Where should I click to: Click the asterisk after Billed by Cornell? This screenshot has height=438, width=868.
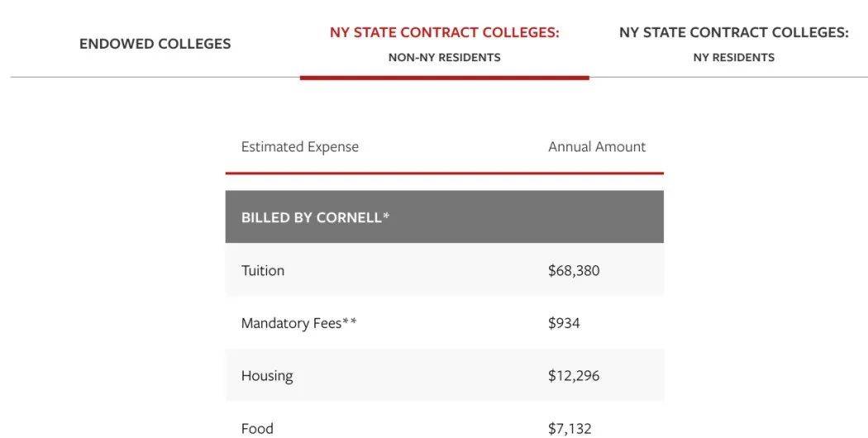(x=386, y=217)
